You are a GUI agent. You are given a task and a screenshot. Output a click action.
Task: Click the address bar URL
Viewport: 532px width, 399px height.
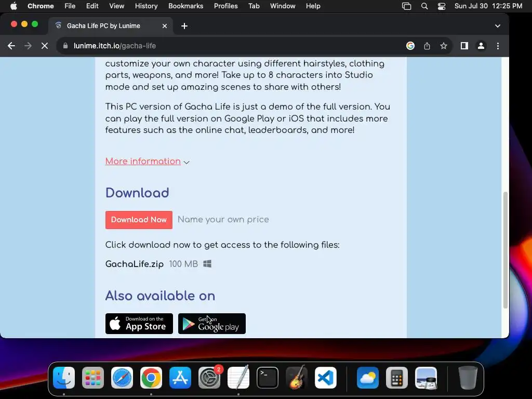115,46
